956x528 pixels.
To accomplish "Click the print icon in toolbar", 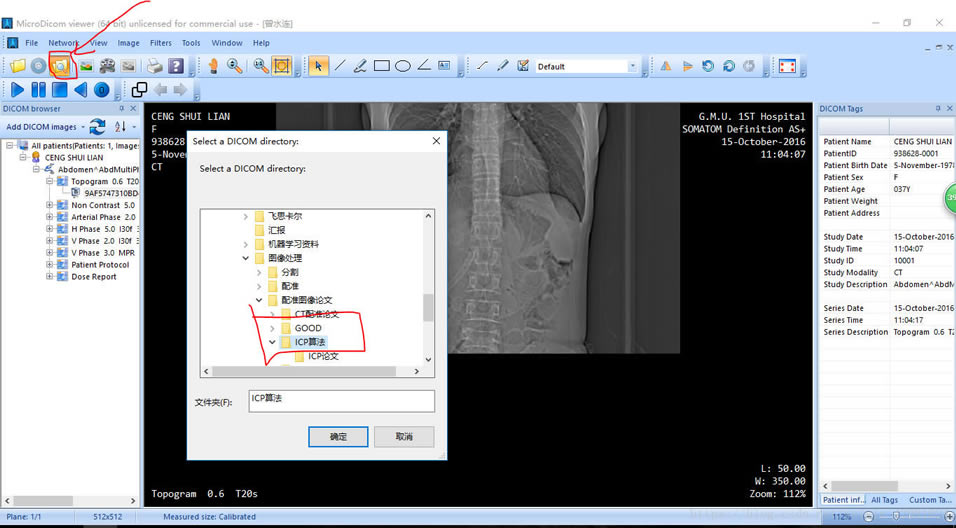I will pyautogui.click(x=154, y=66).
